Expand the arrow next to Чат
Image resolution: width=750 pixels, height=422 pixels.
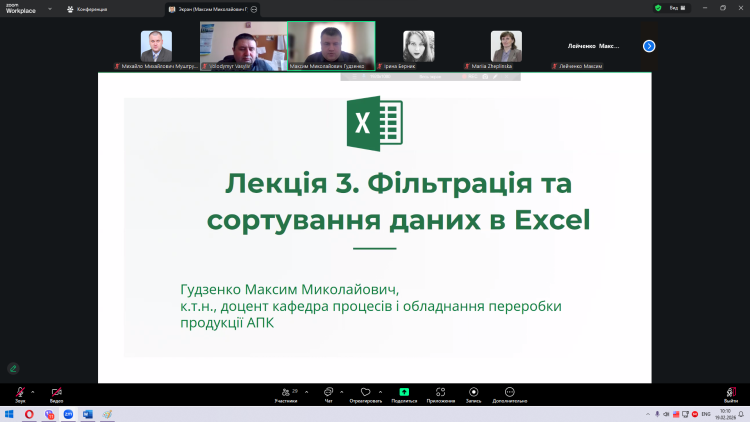point(342,391)
